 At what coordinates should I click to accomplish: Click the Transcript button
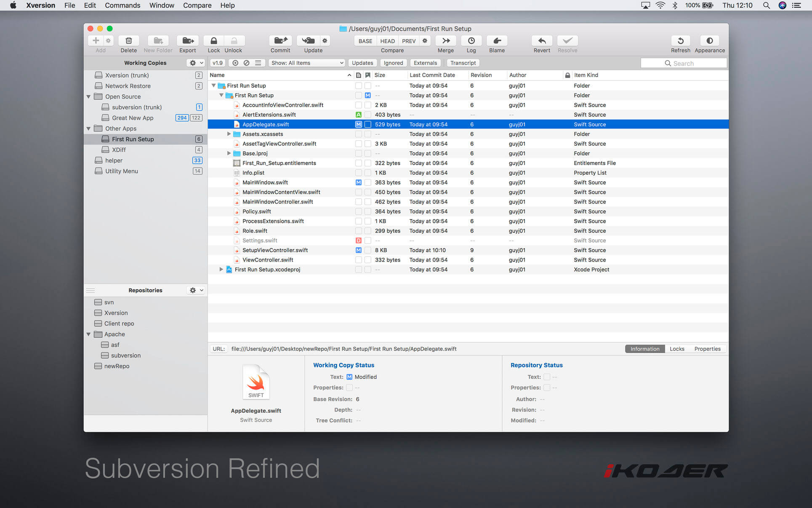[x=463, y=63]
